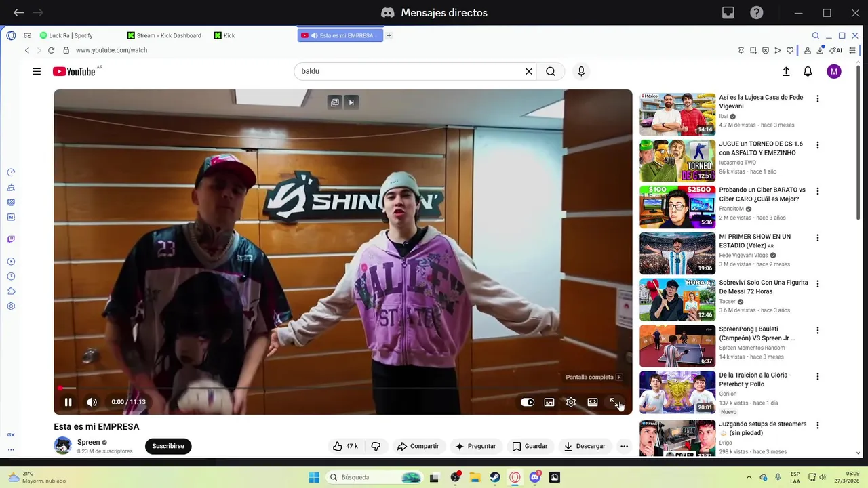Viewport: 868px width, 488px height.
Task: Add page to bookmarks heart icon
Action: 790,50
